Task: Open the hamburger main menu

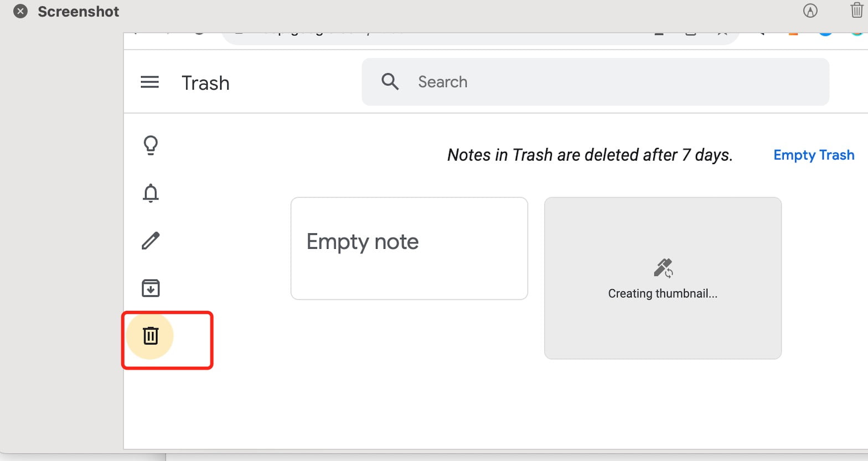Action: [x=149, y=83]
